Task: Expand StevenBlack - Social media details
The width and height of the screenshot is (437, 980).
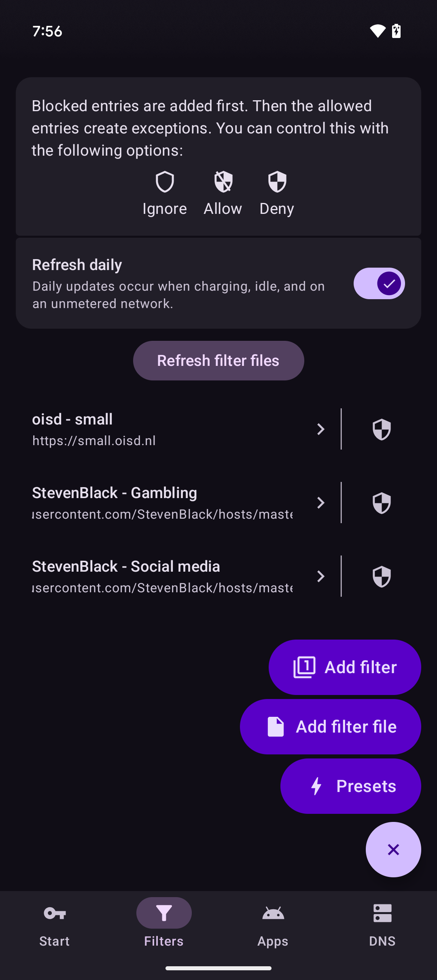Action: click(x=320, y=576)
